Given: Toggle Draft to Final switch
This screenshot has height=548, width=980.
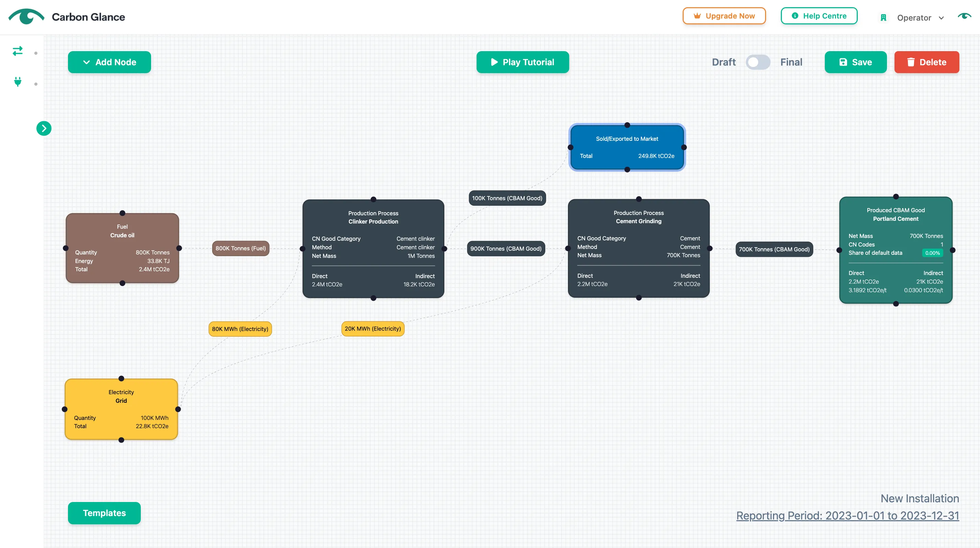Looking at the screenshot, I should [x=758, y=62].
